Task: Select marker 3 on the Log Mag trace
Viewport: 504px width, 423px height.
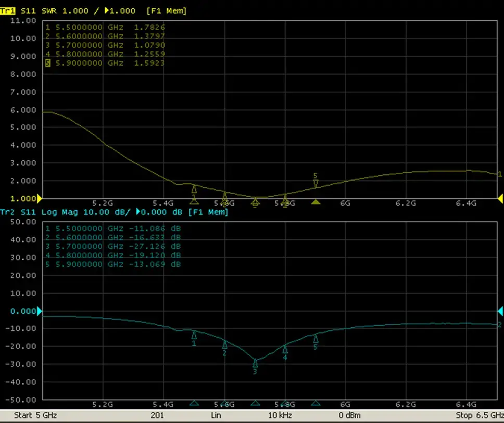Action: click(x=255, y=367)
